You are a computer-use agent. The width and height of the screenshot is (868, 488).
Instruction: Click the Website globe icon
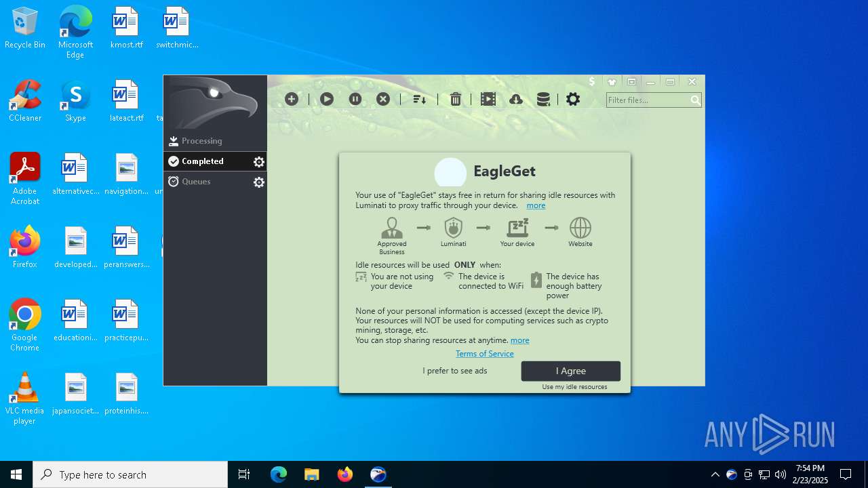(580, 228)
